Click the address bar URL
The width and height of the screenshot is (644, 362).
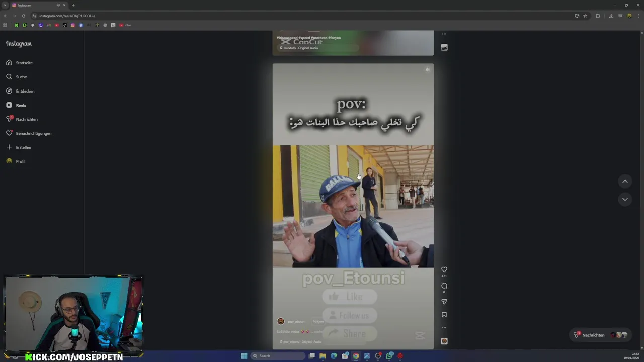pyautogui.click(x=67, y=16)
